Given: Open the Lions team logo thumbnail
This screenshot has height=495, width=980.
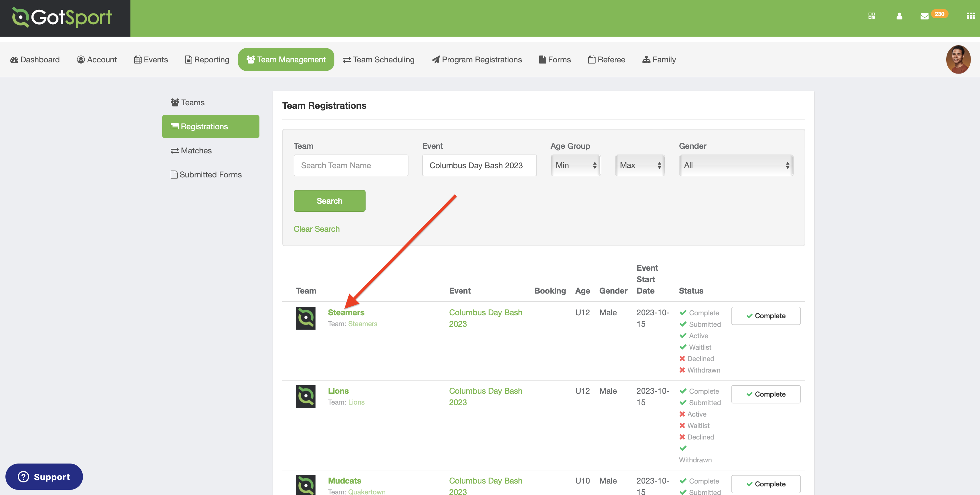Looking at the screenshot, I should (305, 397).
